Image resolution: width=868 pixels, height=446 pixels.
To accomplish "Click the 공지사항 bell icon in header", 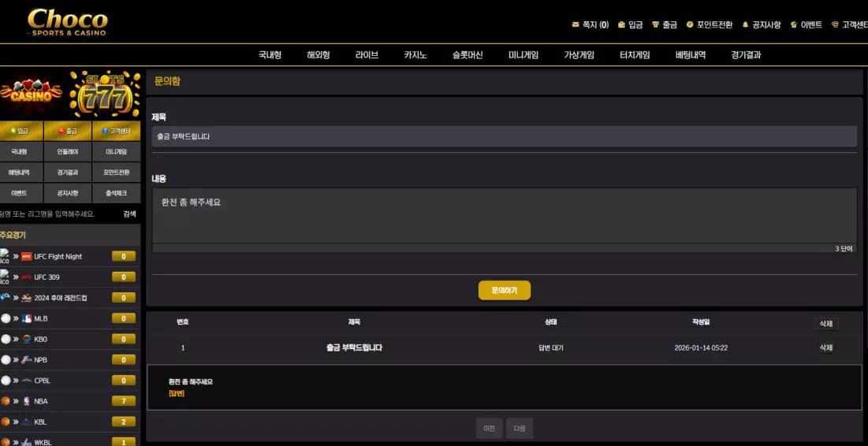I will 745,25.
